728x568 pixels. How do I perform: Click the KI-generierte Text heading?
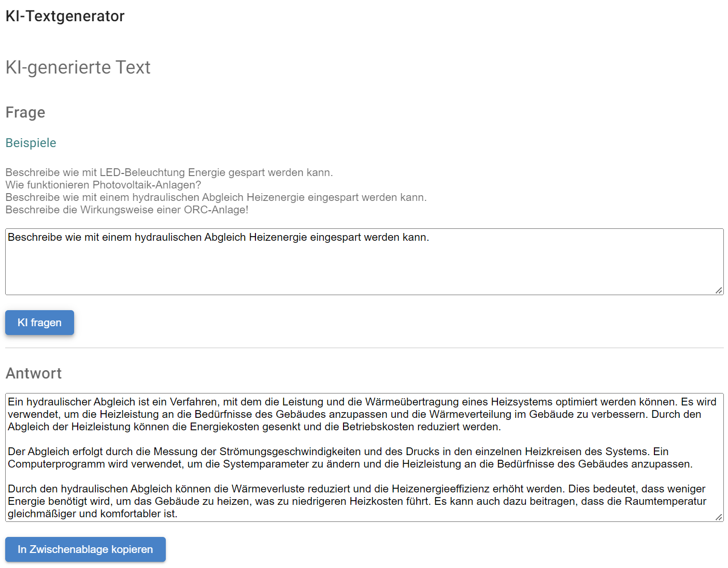click(78, 67)
